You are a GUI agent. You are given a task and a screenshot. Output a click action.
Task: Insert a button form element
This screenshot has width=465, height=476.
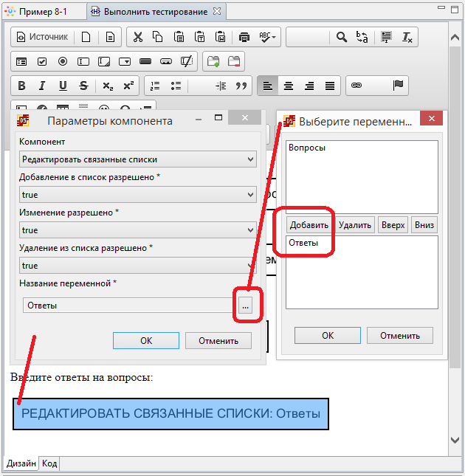click(145, 62)
